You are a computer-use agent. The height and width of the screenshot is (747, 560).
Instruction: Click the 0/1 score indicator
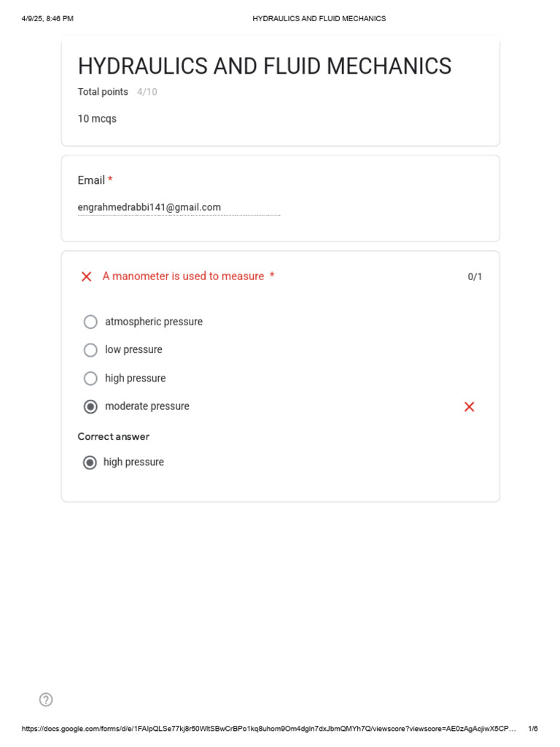tap(475, 276)
